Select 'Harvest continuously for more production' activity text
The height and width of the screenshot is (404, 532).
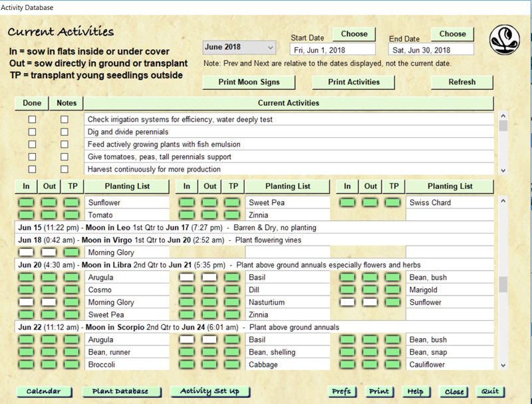tap(289, 169)
